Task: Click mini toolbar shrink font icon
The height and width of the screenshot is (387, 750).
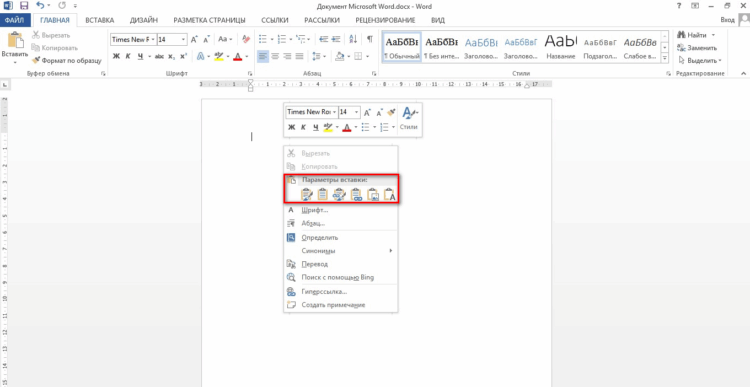Action: 379,113
